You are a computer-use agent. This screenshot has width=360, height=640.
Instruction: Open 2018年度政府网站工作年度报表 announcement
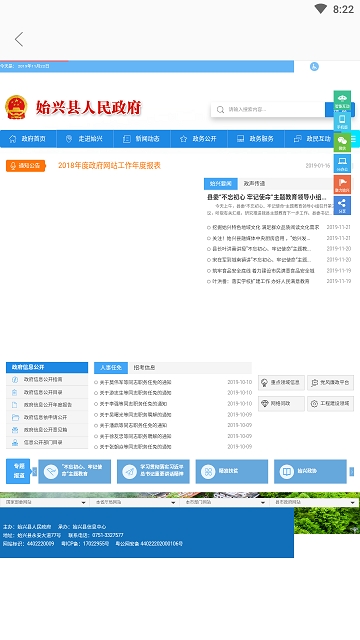point(109,166)
